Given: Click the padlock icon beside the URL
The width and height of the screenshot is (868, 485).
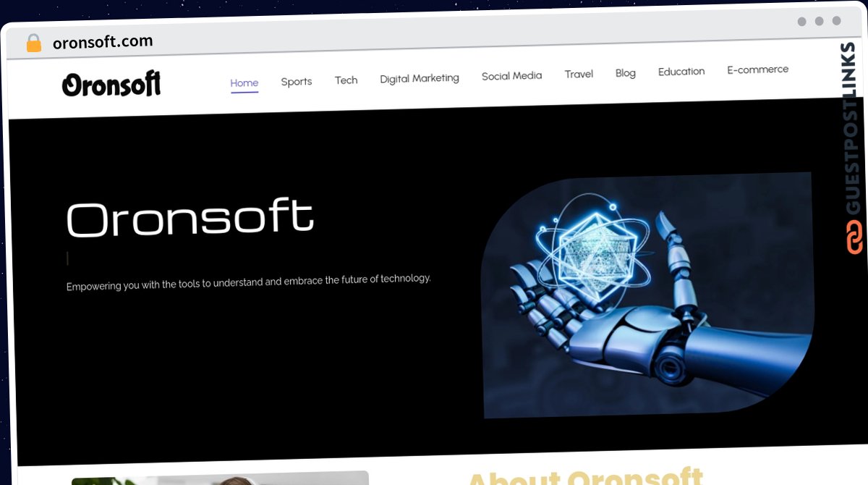Looking at the screenshot, I should (x=34, y=43).
